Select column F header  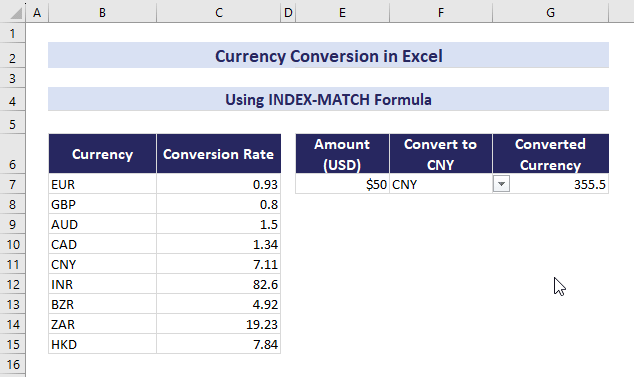441,13
